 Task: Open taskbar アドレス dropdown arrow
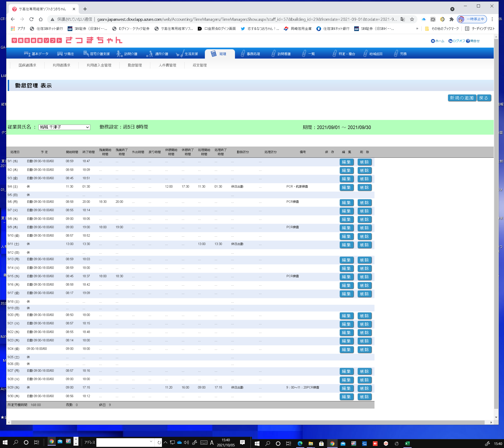click(x=151, y=441)
